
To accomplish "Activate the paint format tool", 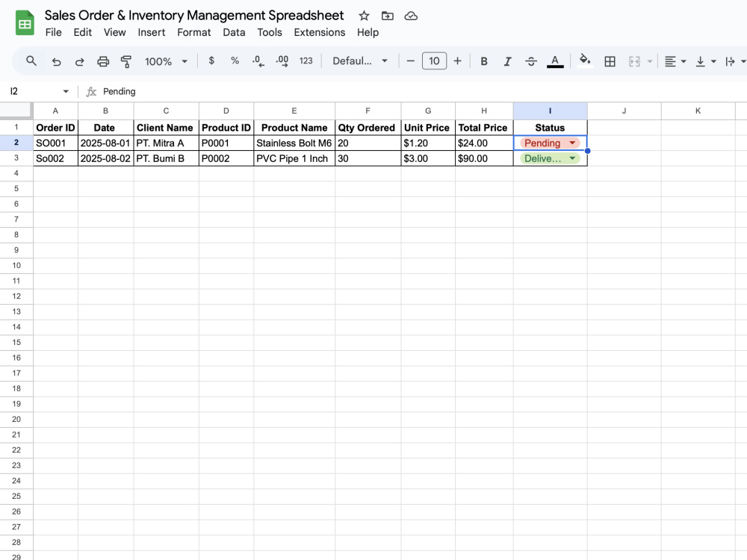I will click(126, 61).
